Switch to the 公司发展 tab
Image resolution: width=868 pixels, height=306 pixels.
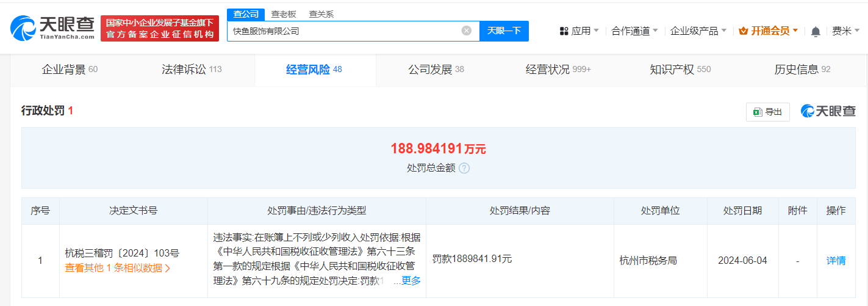point(436,70)
